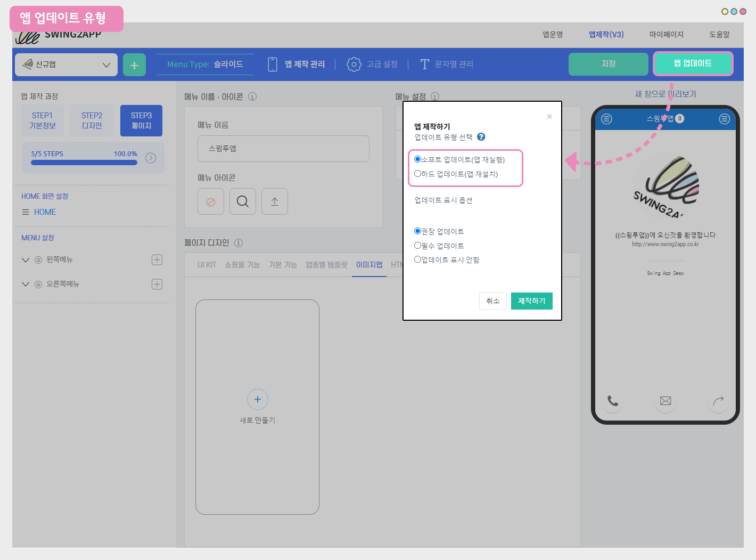Open the 신규앱 app selector dropdown
The height and width of the screenshot is (560, 756).
[66, 64]
